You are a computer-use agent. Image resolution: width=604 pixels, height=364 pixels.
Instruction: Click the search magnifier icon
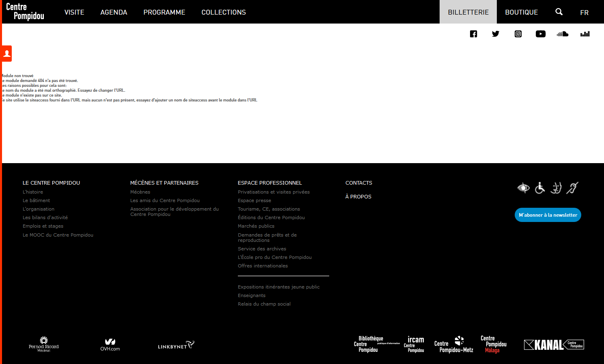(559, 12)
